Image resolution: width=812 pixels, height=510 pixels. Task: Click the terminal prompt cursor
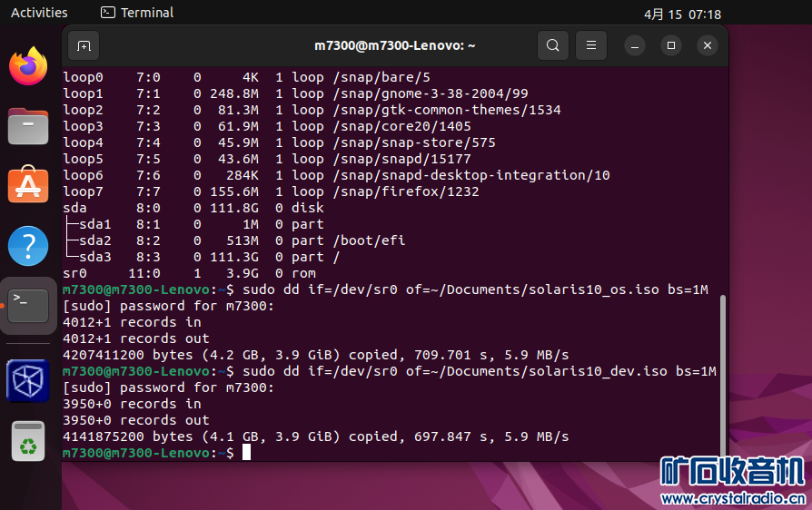[x=246, y=452]
